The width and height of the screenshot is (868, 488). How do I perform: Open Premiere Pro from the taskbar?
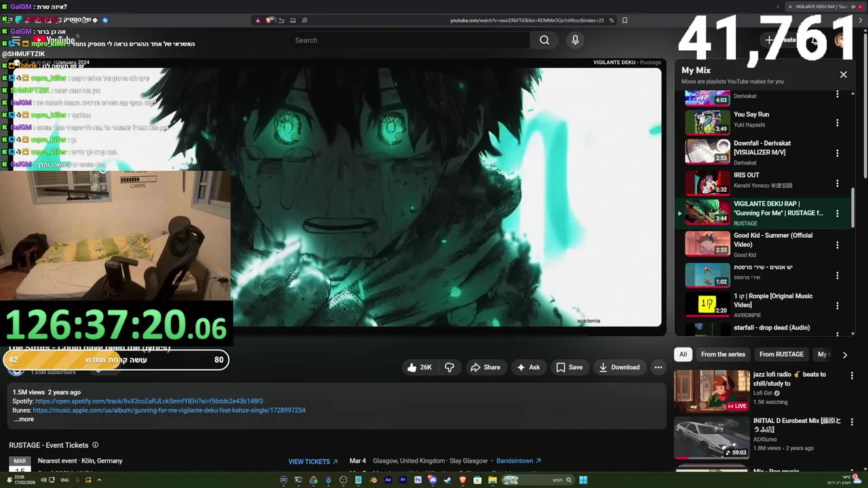pos(403,480)
